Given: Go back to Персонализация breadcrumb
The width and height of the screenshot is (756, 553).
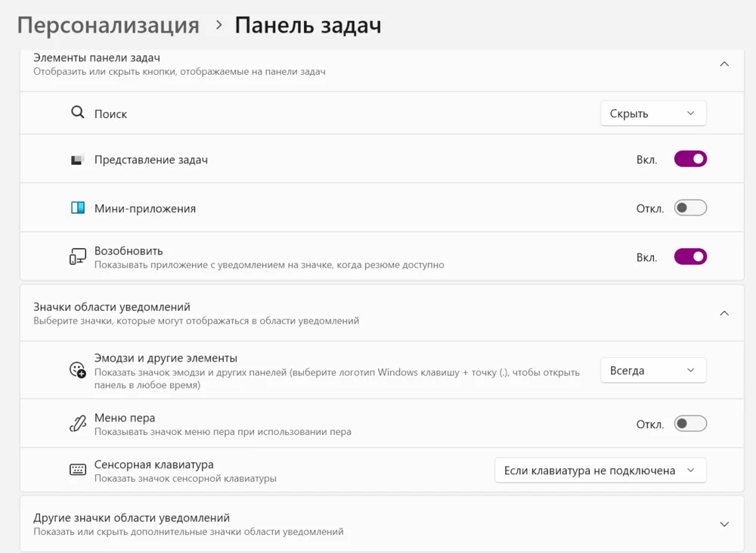Looking at the screenshot, I should click(108, 26).
